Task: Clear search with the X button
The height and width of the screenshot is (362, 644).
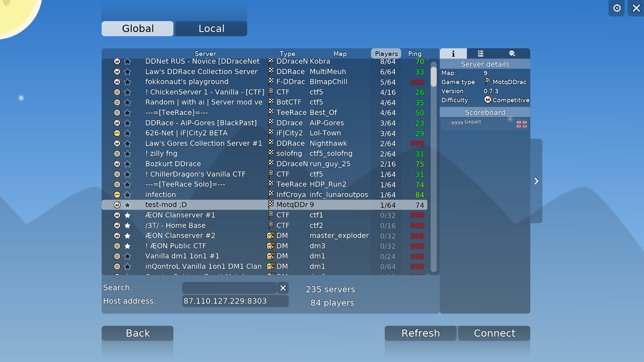Action: (283, 288)
